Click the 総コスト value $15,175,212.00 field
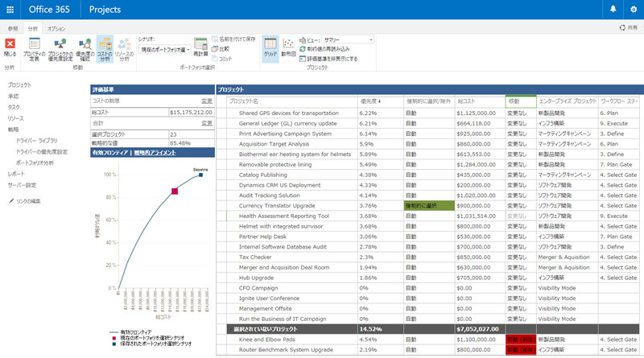The width and height of the screenshot is (644, 358). click(191, 112)
